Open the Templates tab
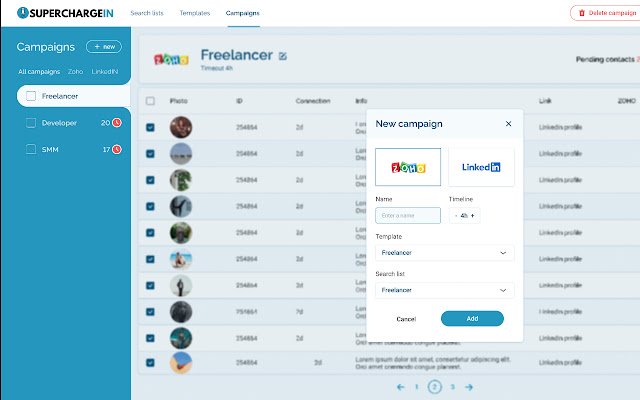The width and height of the screenshot is (640, 400). pyautogui.click(x=195, y=13)
